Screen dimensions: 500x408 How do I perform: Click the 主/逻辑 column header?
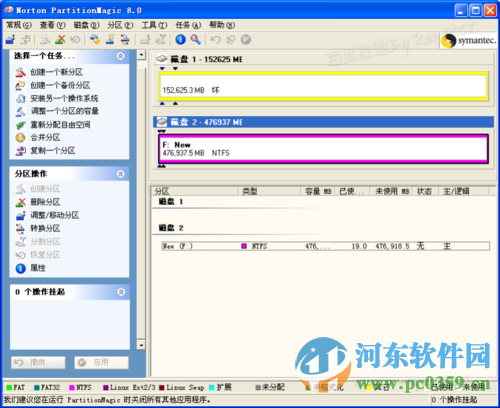tap(464, 191)
